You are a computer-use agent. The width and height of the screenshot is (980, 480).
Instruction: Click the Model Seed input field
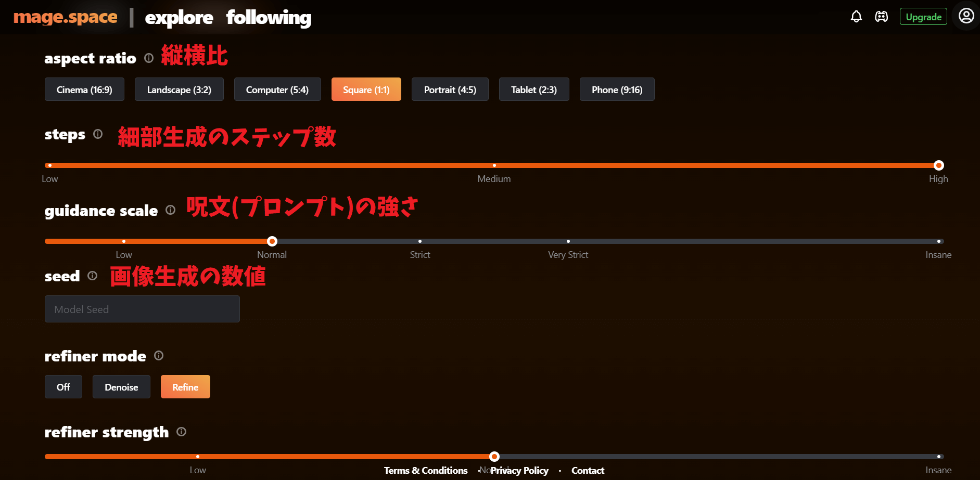(x=142, y=309)
